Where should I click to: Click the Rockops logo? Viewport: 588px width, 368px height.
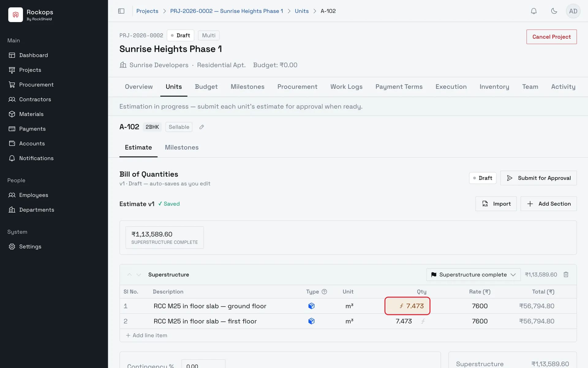coord(16,15)
